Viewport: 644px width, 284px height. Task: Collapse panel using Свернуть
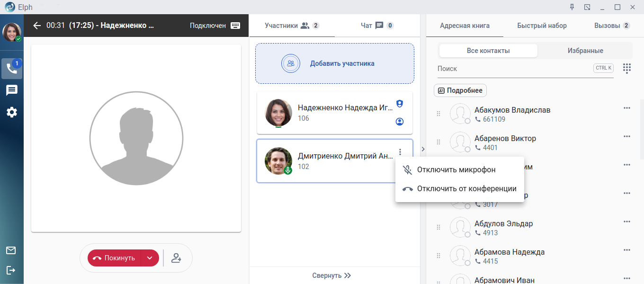(331, 275)
